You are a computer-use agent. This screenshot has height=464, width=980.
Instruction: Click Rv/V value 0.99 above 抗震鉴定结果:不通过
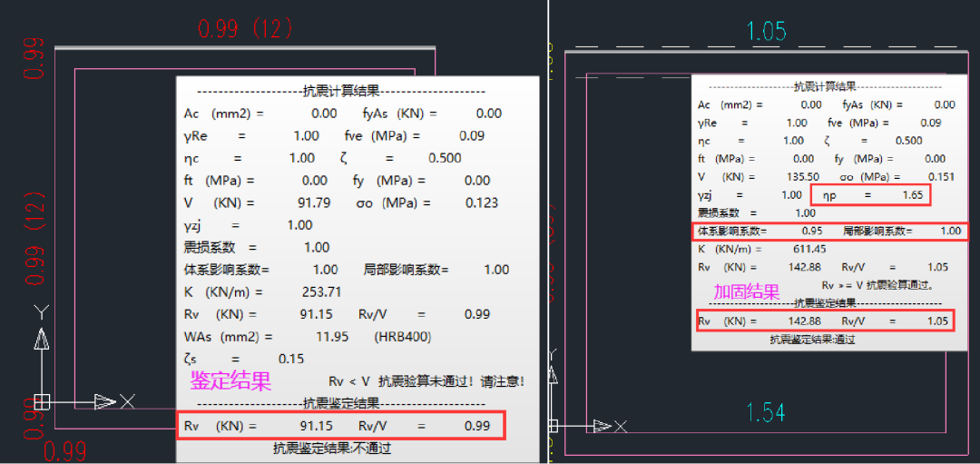click(x=477, y=426)
